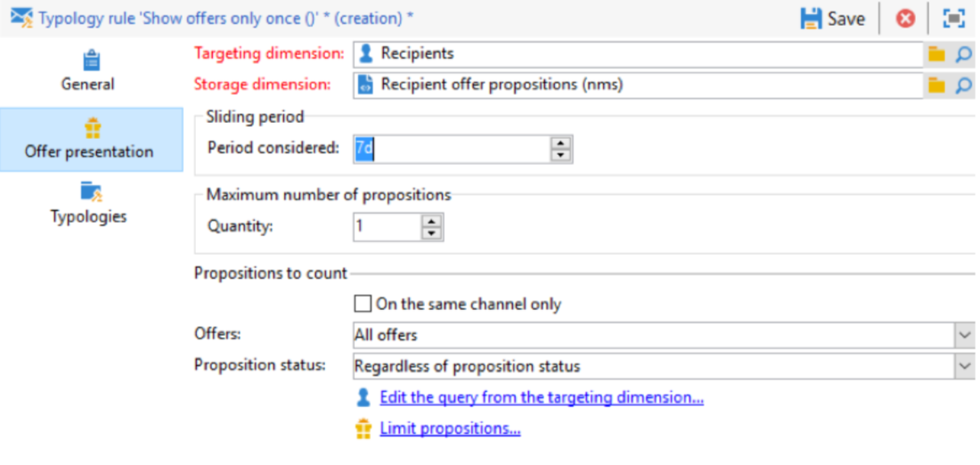Image resolution: width=980 pixels, height=465 pixels.
Task: Increase Quantity with the up arrow
Action: click(x=431, y=221)
